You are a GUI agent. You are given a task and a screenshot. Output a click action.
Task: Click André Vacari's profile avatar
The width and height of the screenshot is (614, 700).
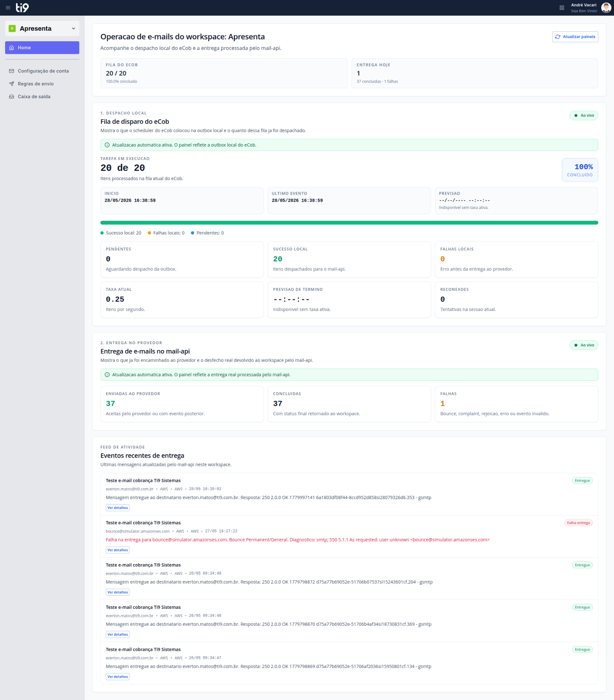606,8
